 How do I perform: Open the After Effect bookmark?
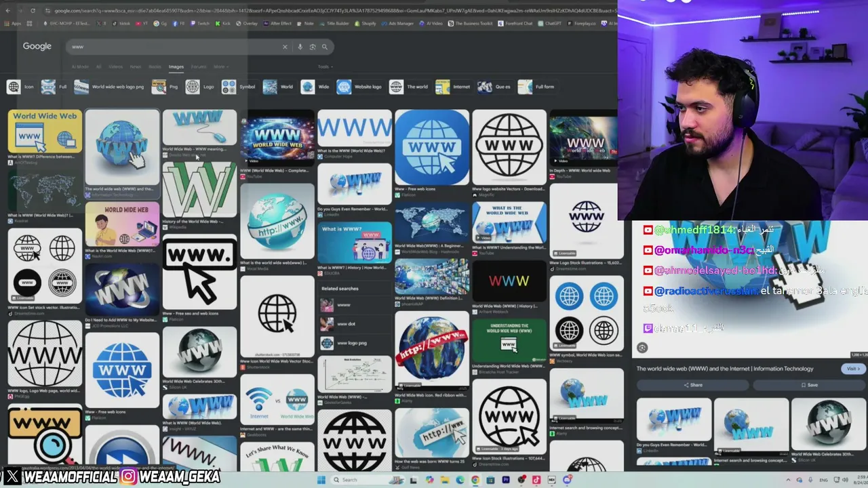277,23
